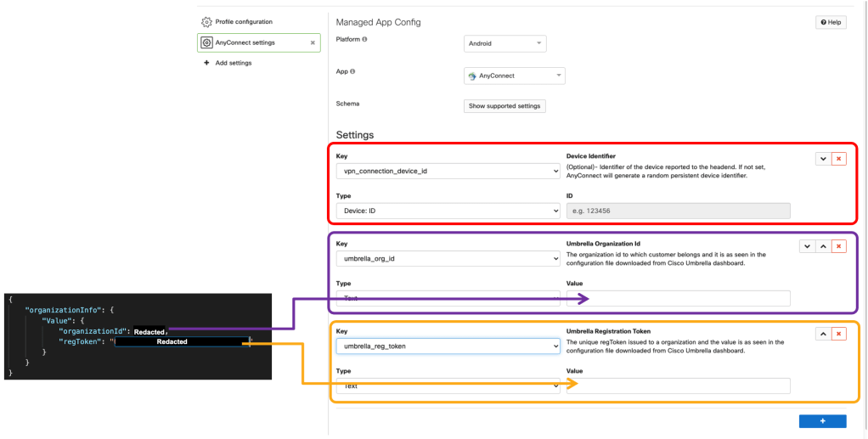This screenshot has width=868, height=439.
Task: Move Umbrella Registration Token setting up
Action: (823, 334)
